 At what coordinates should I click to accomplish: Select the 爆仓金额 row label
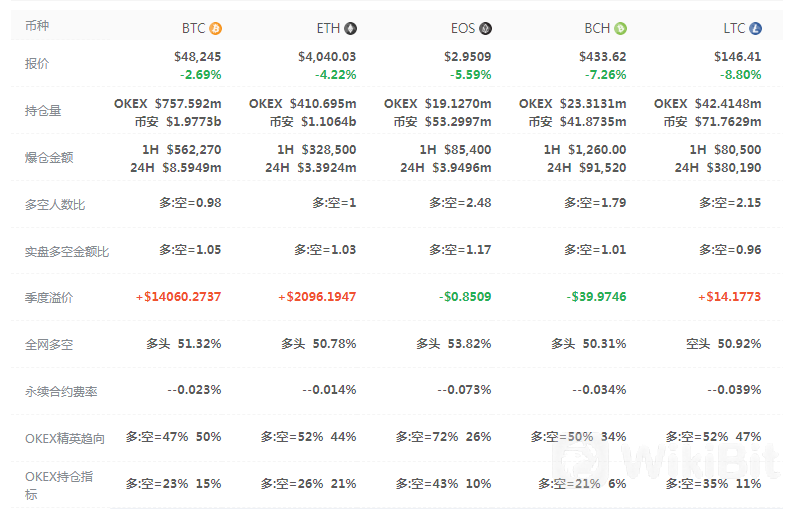point(49,158)
